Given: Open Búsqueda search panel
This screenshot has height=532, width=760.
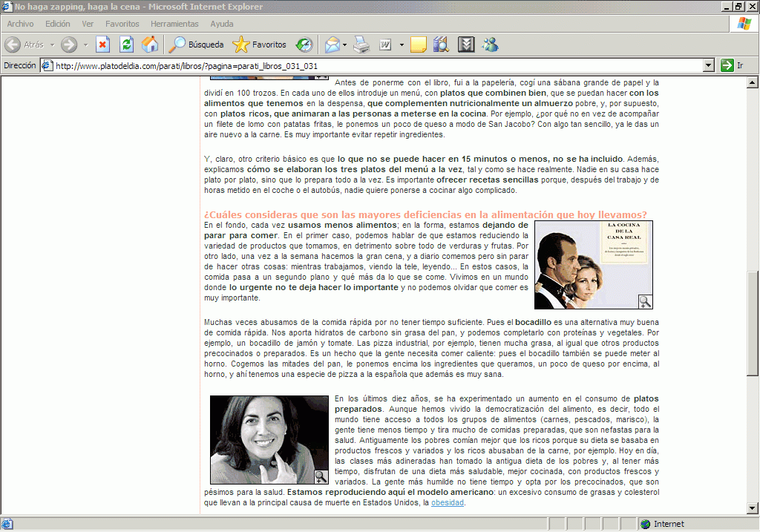Looking at the screenshot, I should (x=196, y=45).
